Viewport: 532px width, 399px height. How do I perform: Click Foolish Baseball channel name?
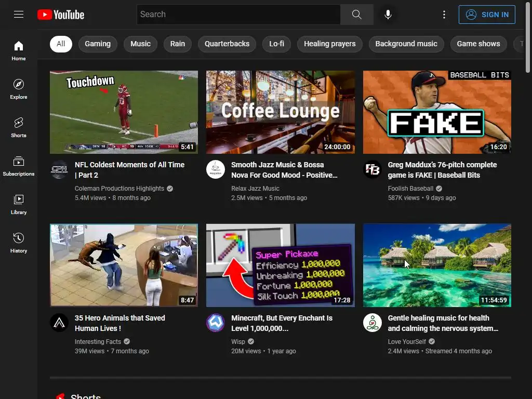click(x=410, y=189)
